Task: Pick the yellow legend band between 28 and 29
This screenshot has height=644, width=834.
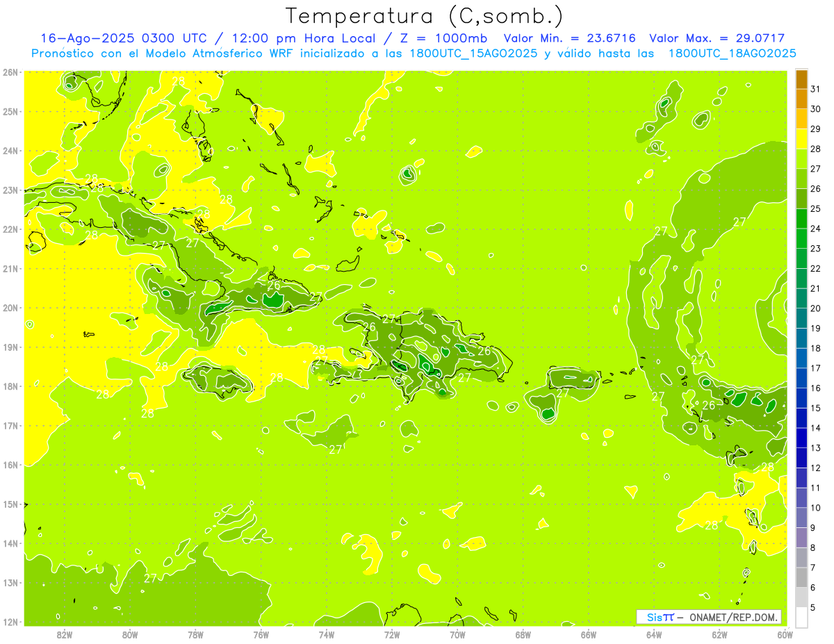Action: (x=801, y=139)
